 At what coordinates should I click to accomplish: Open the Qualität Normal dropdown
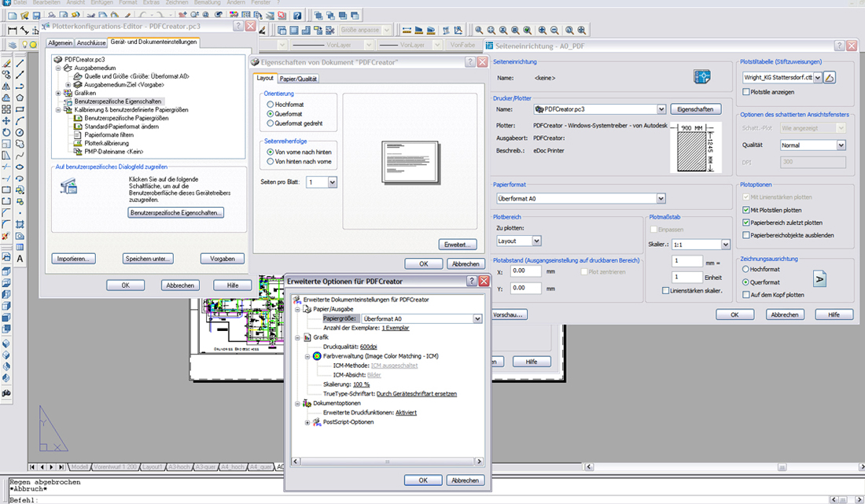pos(841,145)
